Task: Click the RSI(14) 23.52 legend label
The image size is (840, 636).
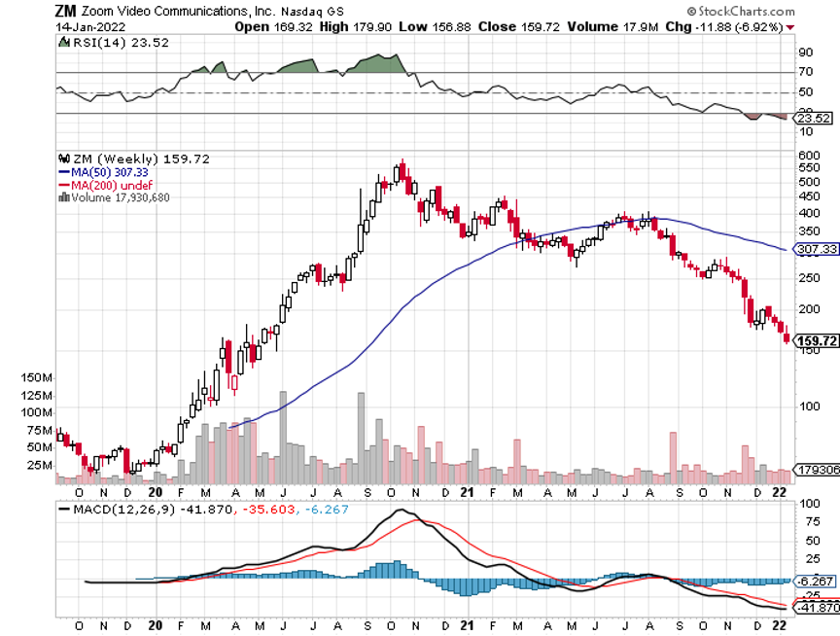Action: [x=121, y=43]
